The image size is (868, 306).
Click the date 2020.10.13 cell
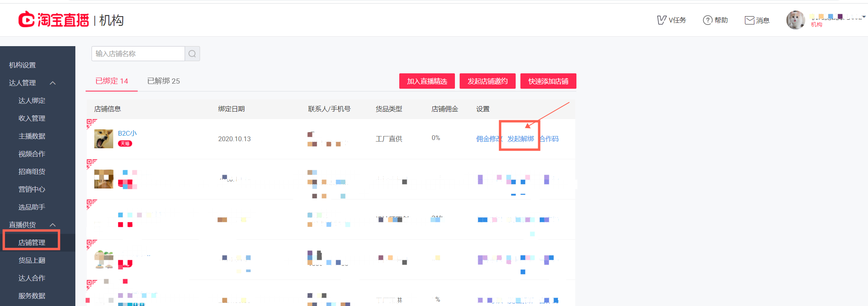234,139
